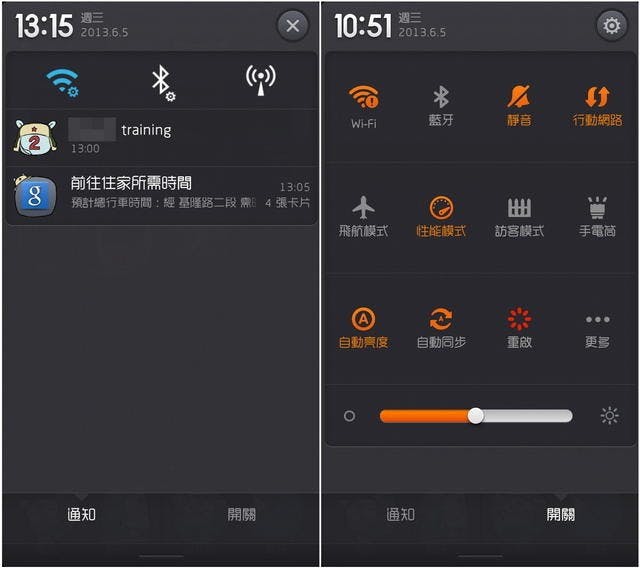Switch to 通知 tab on right panel
The image size is (640, 569).
pyautogui.click(x=400, y=514)
